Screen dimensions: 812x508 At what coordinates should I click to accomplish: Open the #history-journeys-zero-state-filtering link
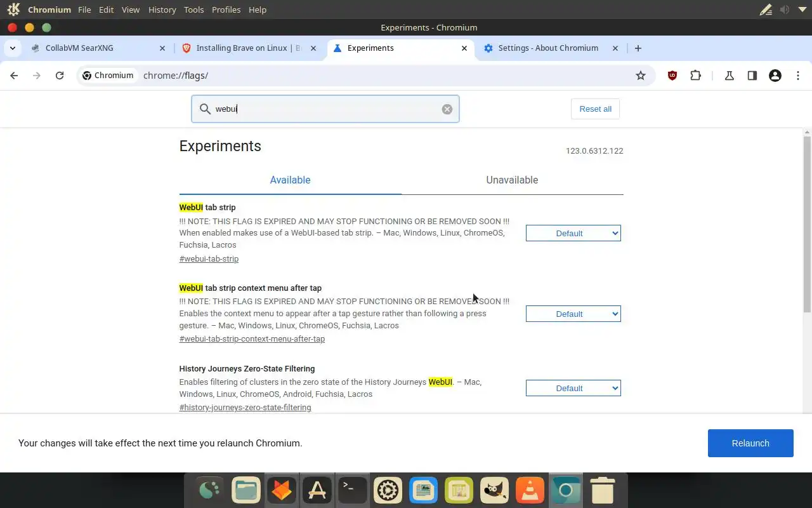(245, 408)
